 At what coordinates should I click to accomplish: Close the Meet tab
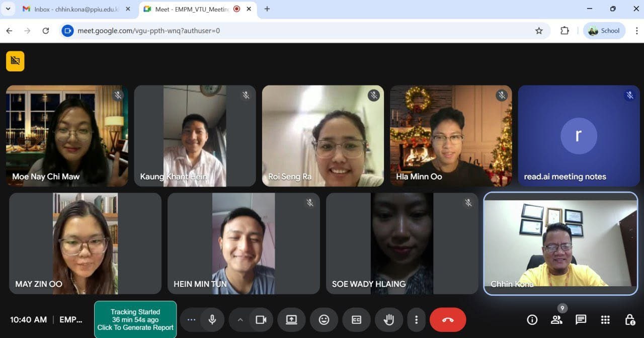(x=250, y=9)
